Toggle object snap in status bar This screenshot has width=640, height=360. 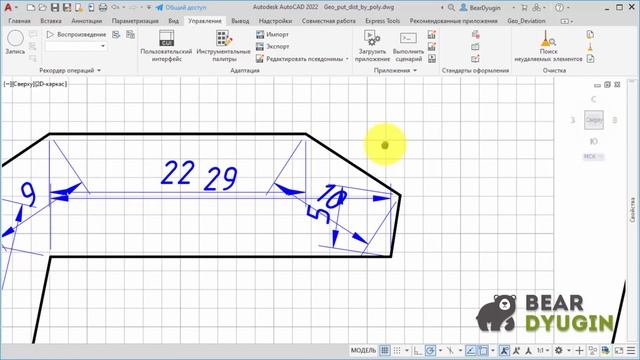click(x=483, y=350)
